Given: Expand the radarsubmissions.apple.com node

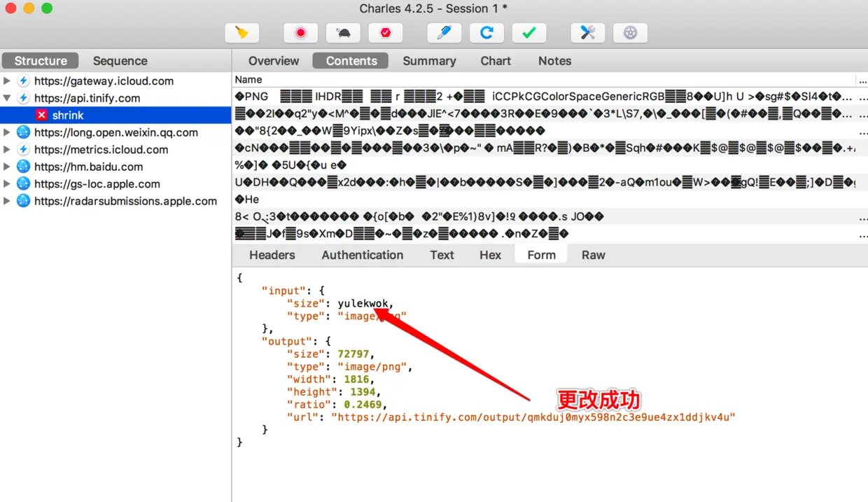Looking at the screenshot, I should tap(7, 201).
